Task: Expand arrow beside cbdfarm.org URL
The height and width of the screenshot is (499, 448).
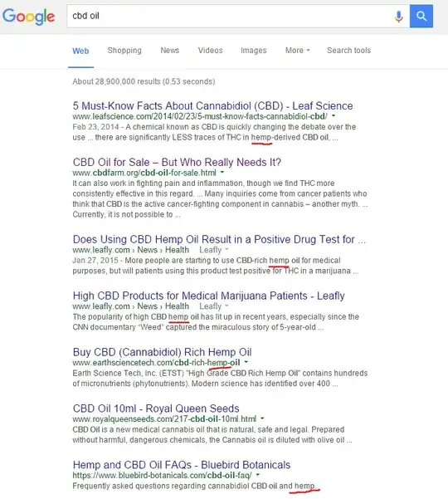Action: (x=222, y=172)
